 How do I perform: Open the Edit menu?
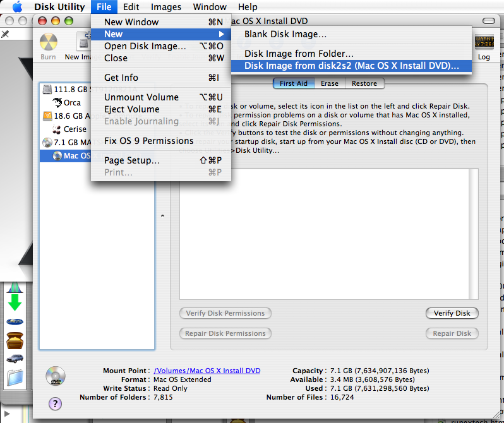coord(131,7)
